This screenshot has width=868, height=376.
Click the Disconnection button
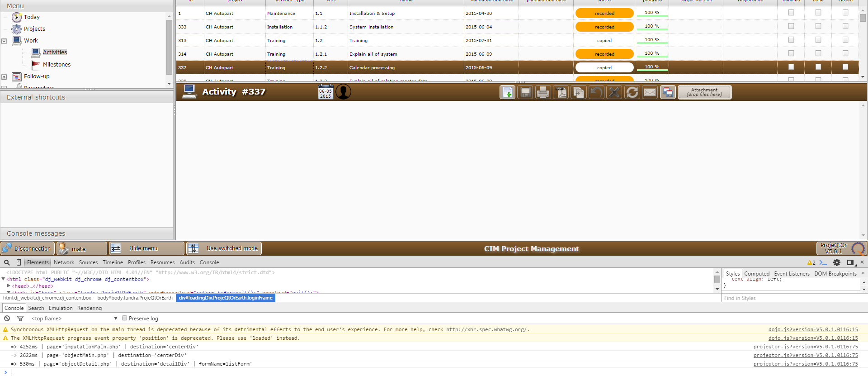[28, 248]
